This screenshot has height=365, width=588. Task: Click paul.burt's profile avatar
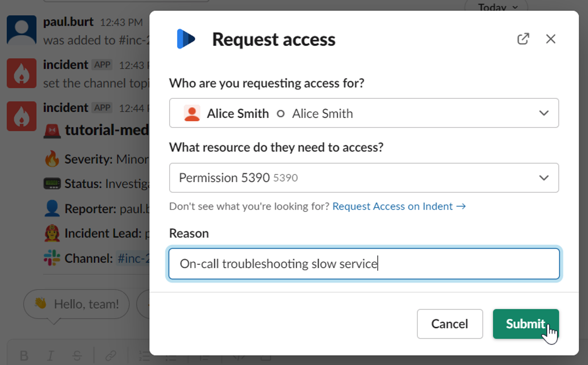coord(21,30)
